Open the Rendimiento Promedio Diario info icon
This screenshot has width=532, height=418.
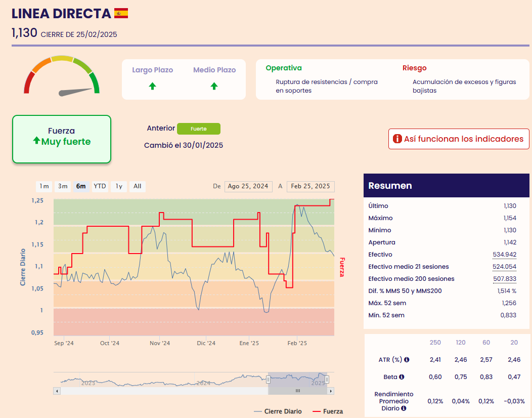pyautogui.click(x=404, y=408)
